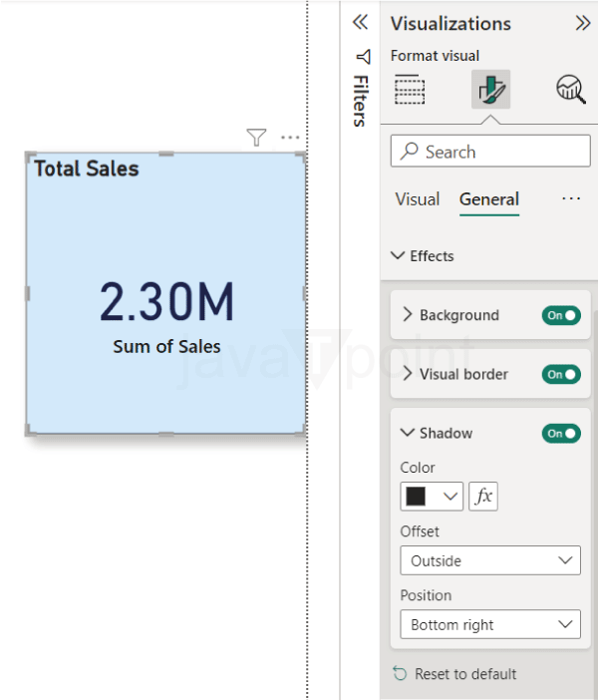598x700 pixels.
Task: Switch to the General tab
Action: click(489, 199)
